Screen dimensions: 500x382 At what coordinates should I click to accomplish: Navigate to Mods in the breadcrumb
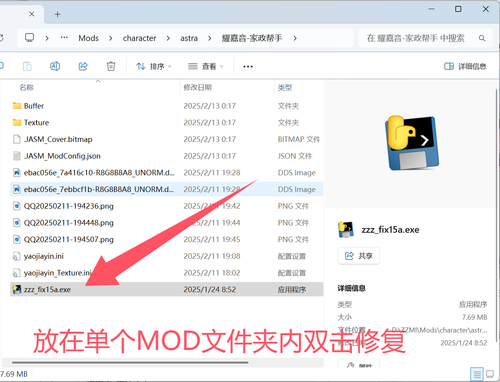(x=89, y=38)
